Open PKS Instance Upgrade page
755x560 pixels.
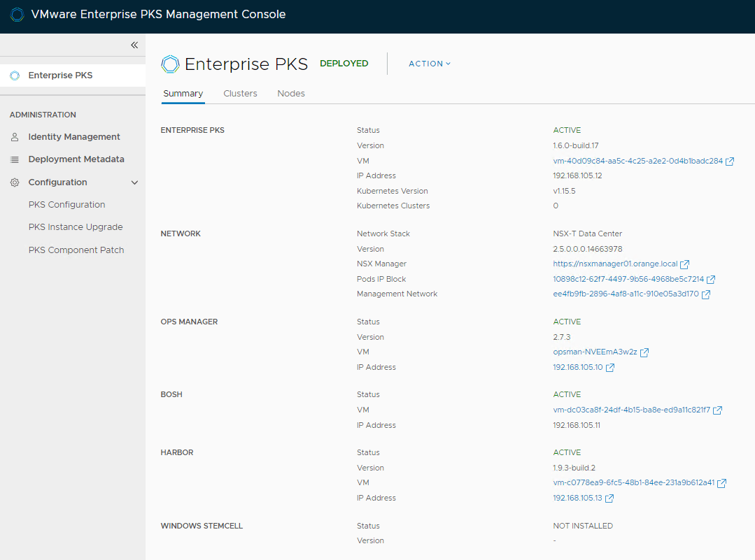point(76,227)
